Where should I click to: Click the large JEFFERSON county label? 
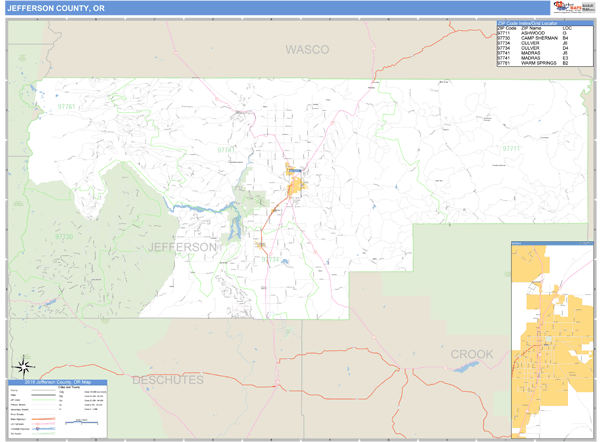click(x=182, y=247)
